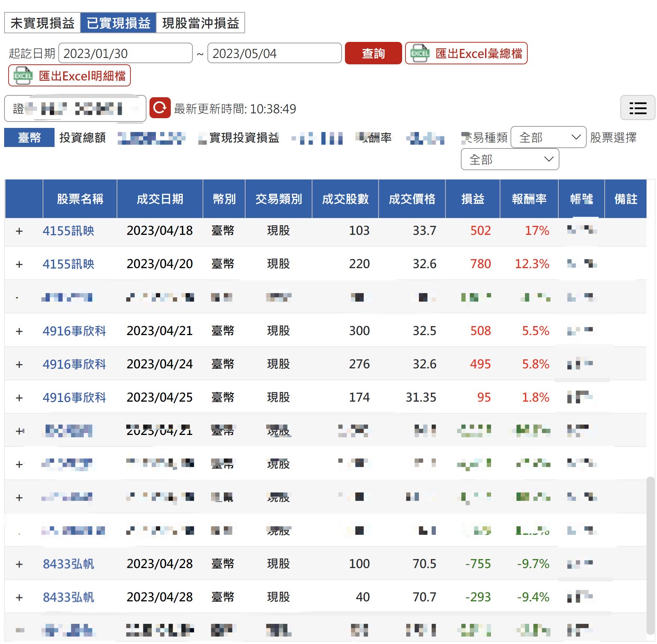Click the Excel icon in 匯出Excel彙總檔
657x644 pixels.
click(420, 53)
